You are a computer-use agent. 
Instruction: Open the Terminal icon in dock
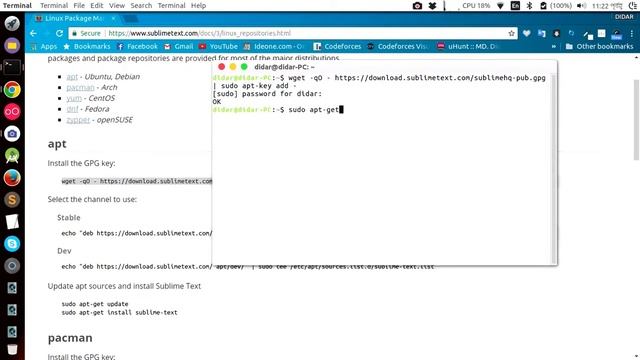point(12,67)
